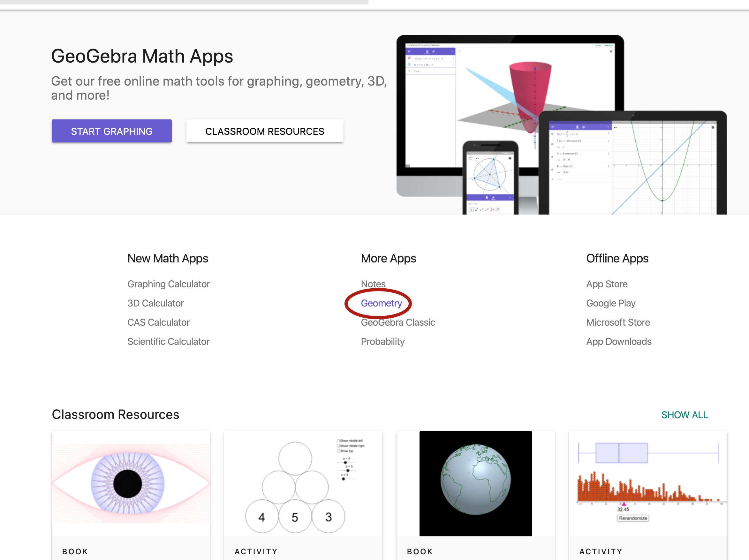The height and width of the screenshot is (560, 749).
Task: Select the Probability app link
Action: click(x=382, y=341)
